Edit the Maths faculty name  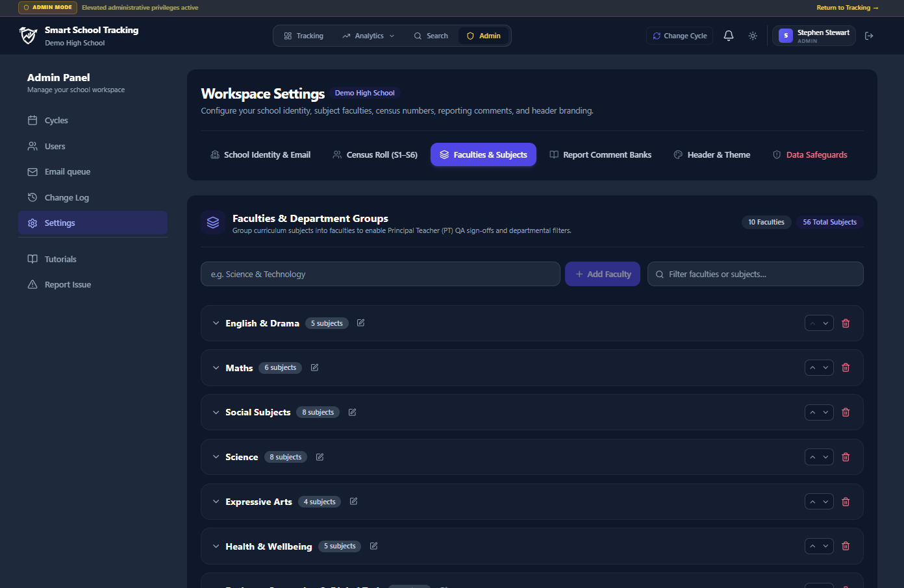(x=315, y=368)
